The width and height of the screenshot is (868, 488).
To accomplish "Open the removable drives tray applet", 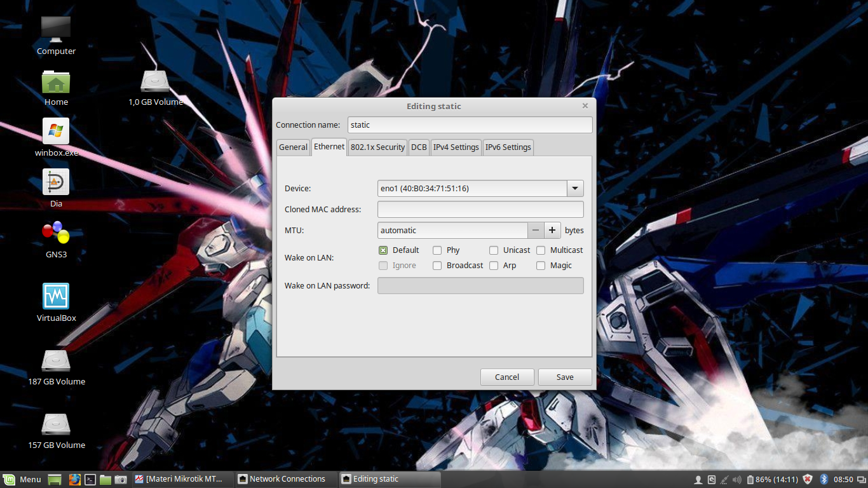I will [712, 479].
